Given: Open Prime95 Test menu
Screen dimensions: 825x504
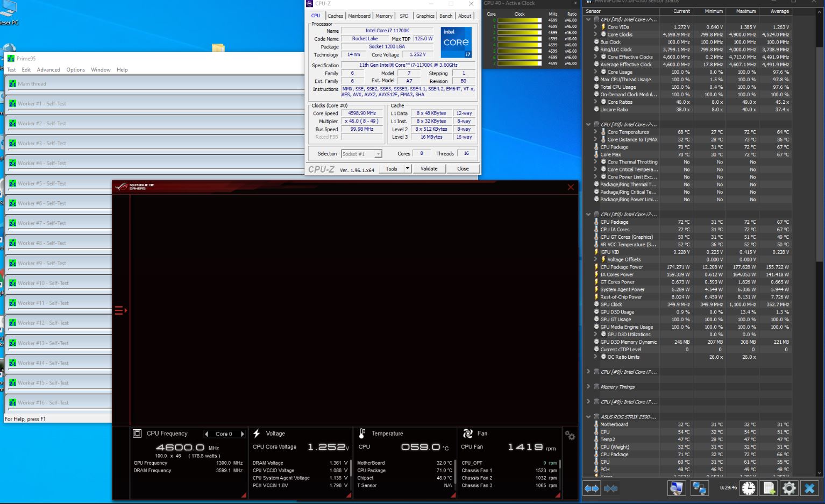Looking at the screenshot, I should 11,70.
